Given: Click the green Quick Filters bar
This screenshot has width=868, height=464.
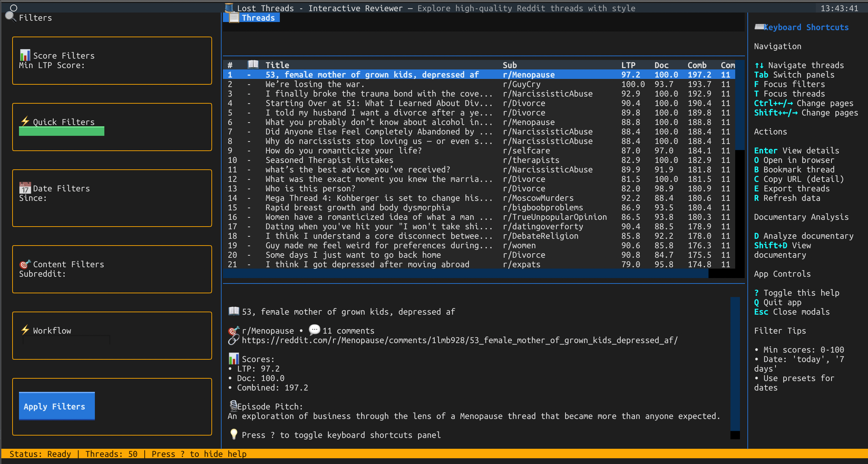Looking at the screenshot, I should 62,131.
